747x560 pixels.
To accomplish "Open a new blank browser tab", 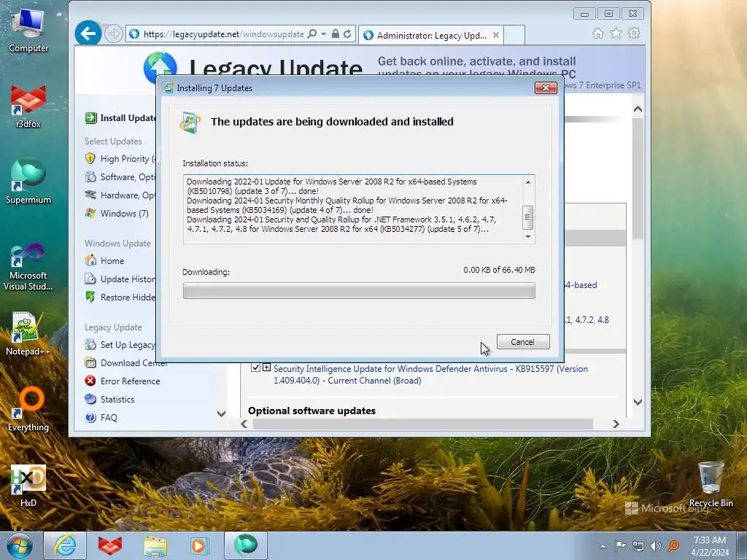I will pyautogui.click(x=514, y=35).
